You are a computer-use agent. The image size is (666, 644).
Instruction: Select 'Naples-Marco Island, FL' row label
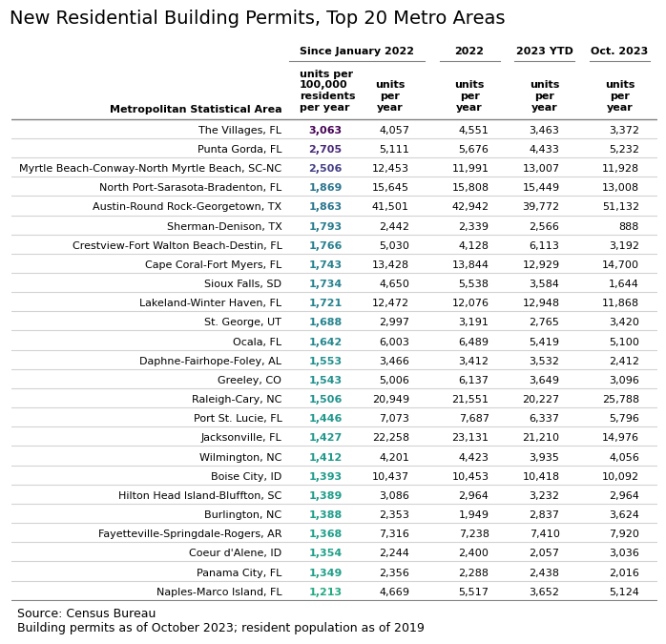(x=219, y=592)
